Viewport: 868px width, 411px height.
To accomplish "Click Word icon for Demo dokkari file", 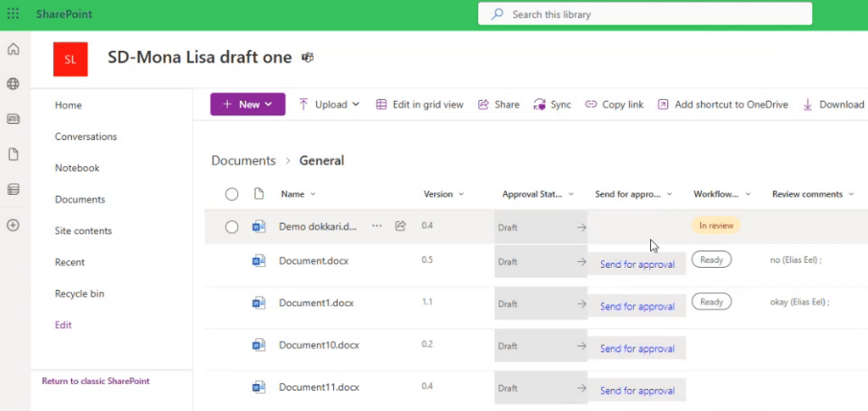I will [259, 226].
